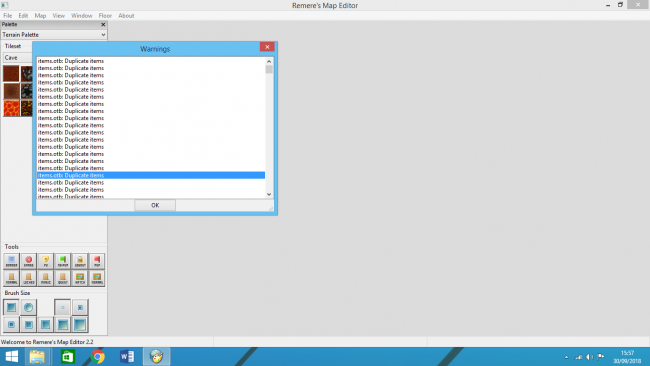
Task: Select the Erase tool with red circle
Action: point(29,261)
